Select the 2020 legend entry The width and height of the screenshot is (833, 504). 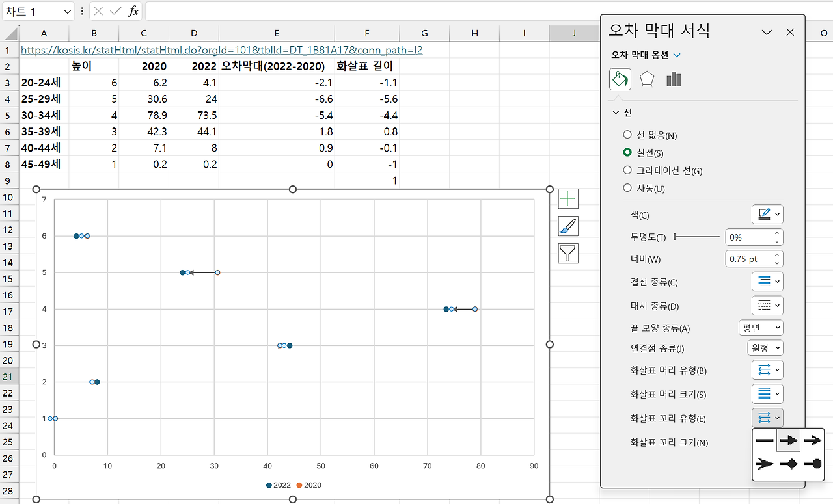coord(308,485)
